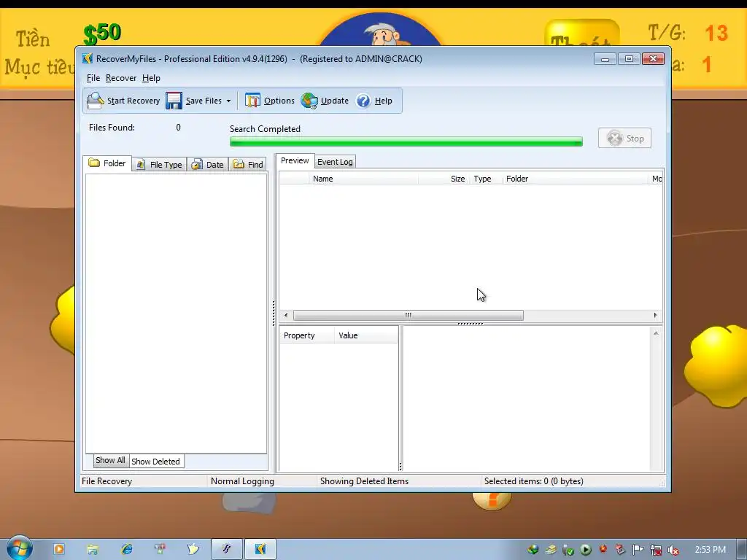Screen dimensions: 747x560
Task: Click the RecoverMyFiles title bar icon
Action: coord(88,58)
